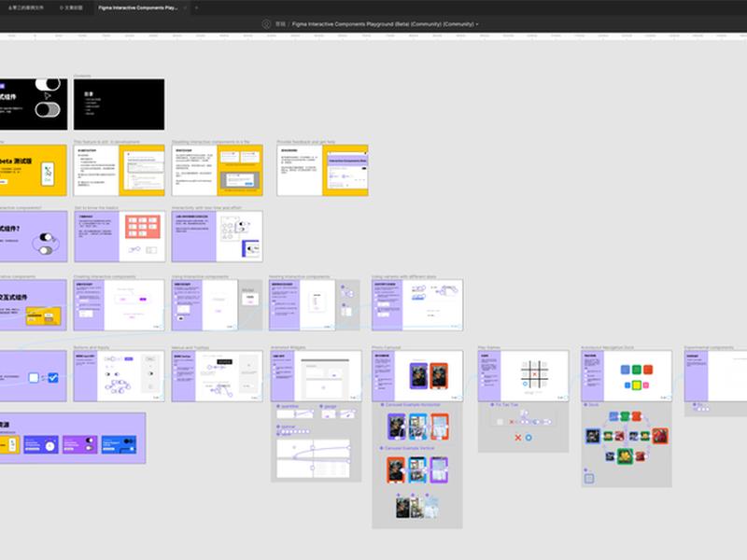Screen dimensions: 747x560
Task: Select the black Contents frame
Action: 120,105
